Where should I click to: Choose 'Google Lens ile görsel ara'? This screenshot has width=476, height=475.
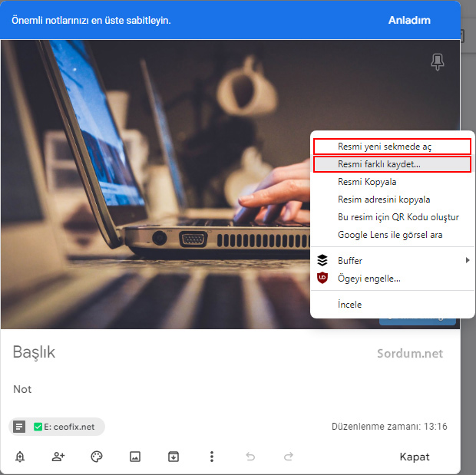click(x=392, y=235)
